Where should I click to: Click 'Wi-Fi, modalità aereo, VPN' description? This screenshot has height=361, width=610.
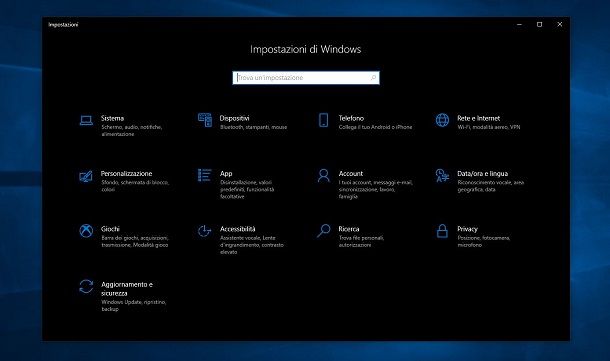(x=489, y=127)
